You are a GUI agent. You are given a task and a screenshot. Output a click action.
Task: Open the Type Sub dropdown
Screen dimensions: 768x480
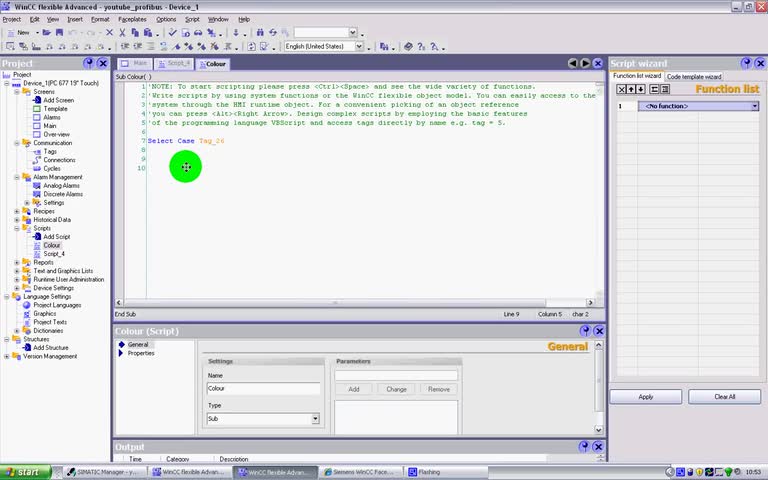coord(315,419)
